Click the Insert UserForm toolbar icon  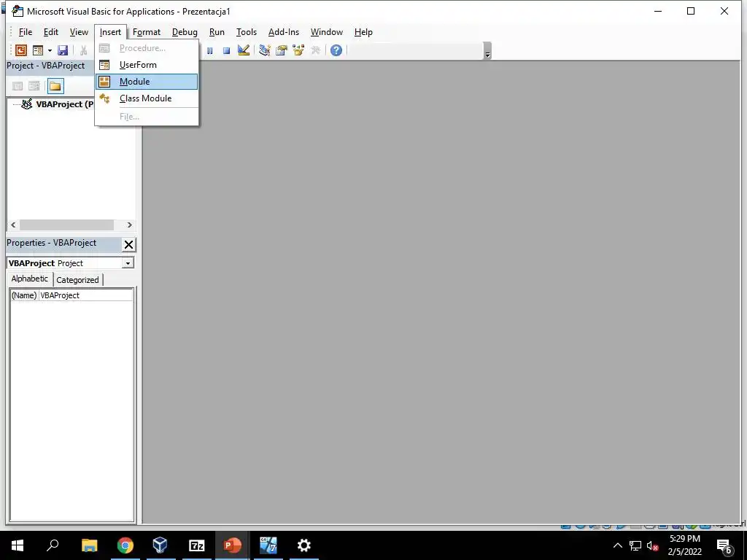(38, 50)
